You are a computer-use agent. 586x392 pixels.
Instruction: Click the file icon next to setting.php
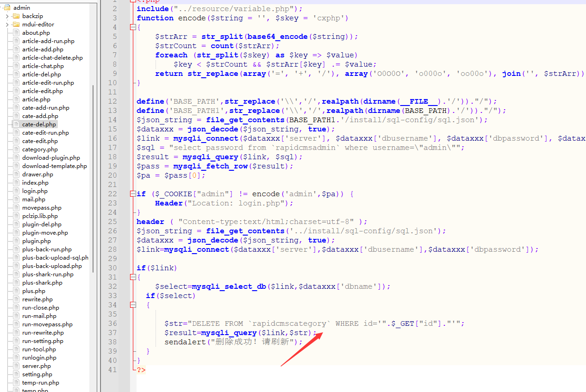pyautogui.click(x=16, y=374)
